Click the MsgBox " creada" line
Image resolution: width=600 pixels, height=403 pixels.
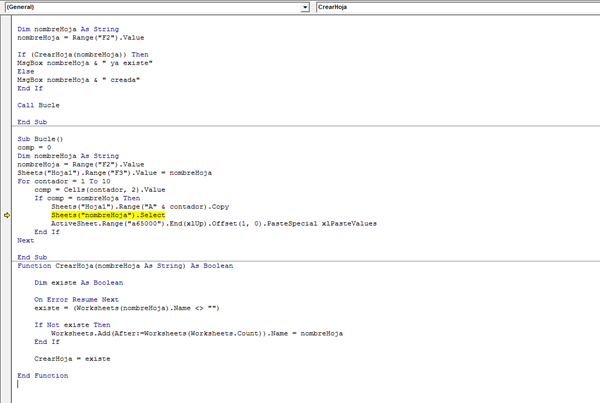tap(57, 79)
